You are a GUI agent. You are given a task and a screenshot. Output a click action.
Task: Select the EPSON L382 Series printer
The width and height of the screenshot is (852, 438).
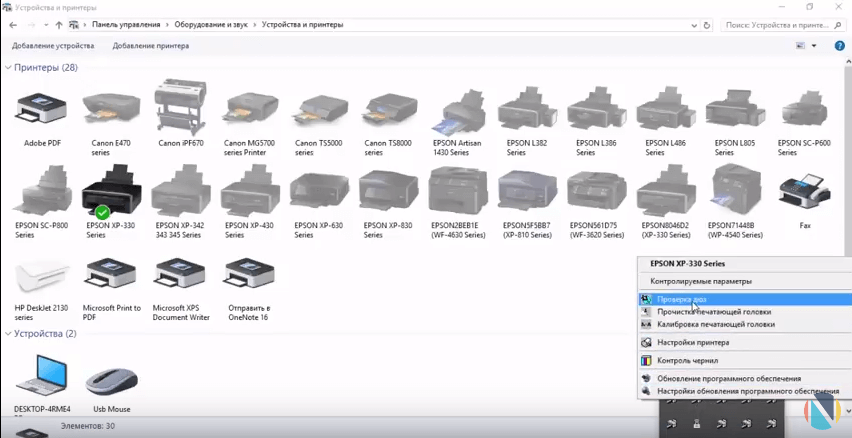527,109
